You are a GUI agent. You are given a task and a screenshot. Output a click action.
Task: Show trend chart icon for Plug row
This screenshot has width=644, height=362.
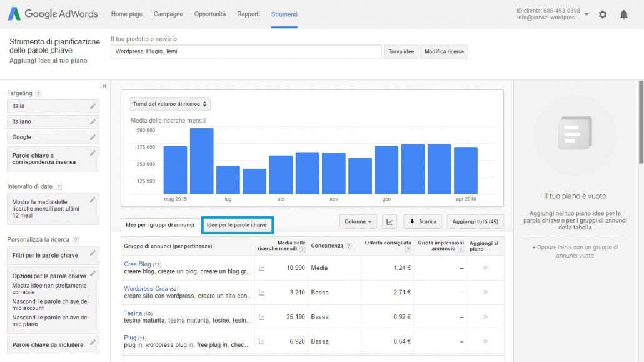pyautogui.click(x=261, y=342)
